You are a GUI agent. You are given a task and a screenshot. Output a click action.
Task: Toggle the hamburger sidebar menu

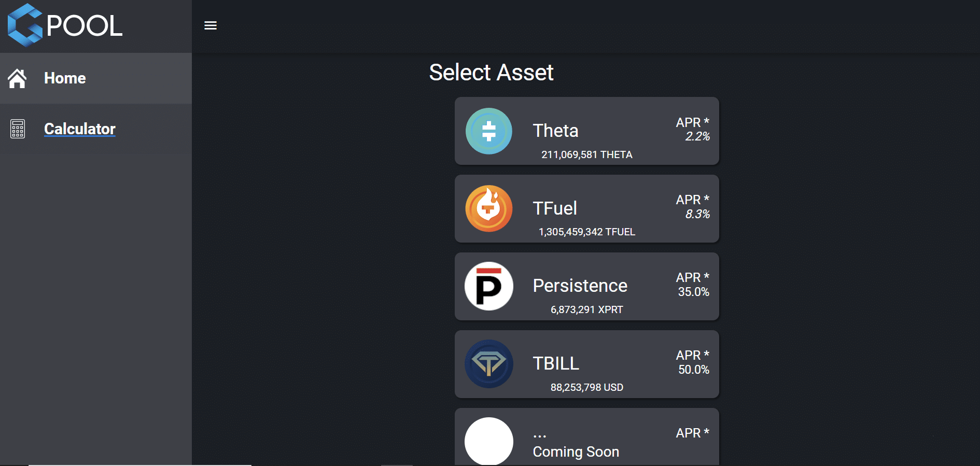pos(211,25)
